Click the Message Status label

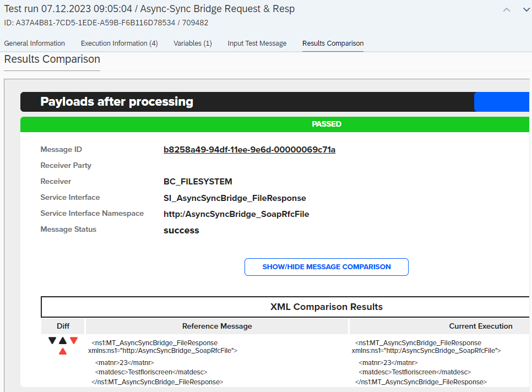coord(68,229)
